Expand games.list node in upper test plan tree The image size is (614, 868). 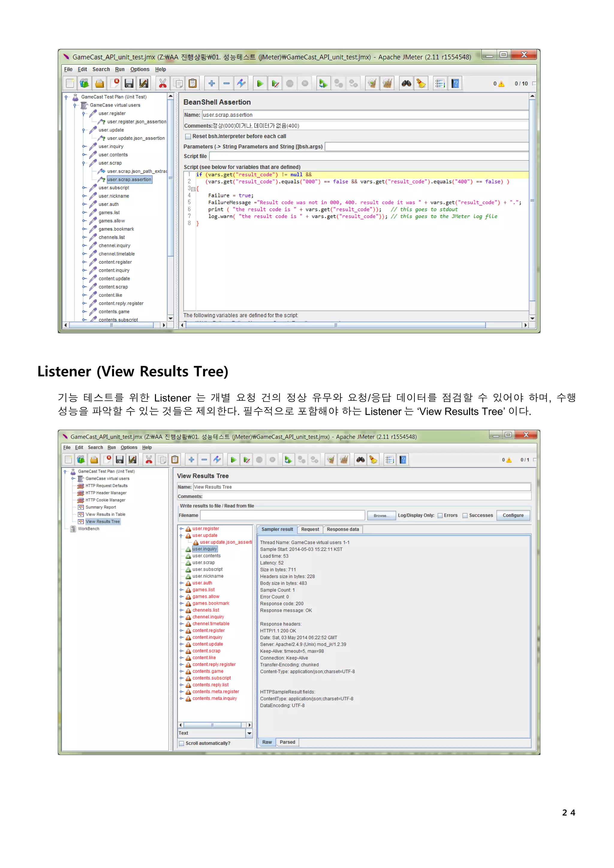pyautogui.click(x=84, y=212)
